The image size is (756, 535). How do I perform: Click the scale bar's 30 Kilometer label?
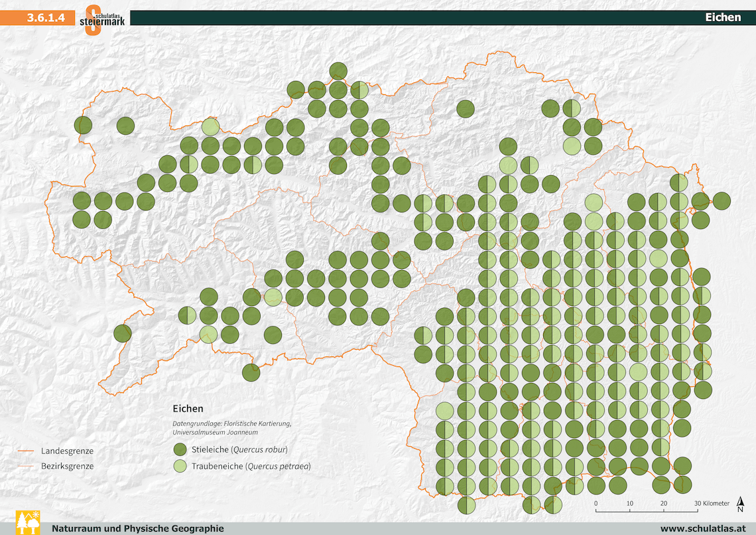pos(712,503)
